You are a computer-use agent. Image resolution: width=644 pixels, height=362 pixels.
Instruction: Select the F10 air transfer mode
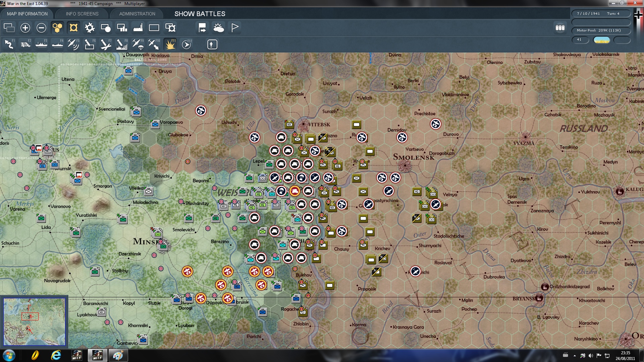coord(154,44)
